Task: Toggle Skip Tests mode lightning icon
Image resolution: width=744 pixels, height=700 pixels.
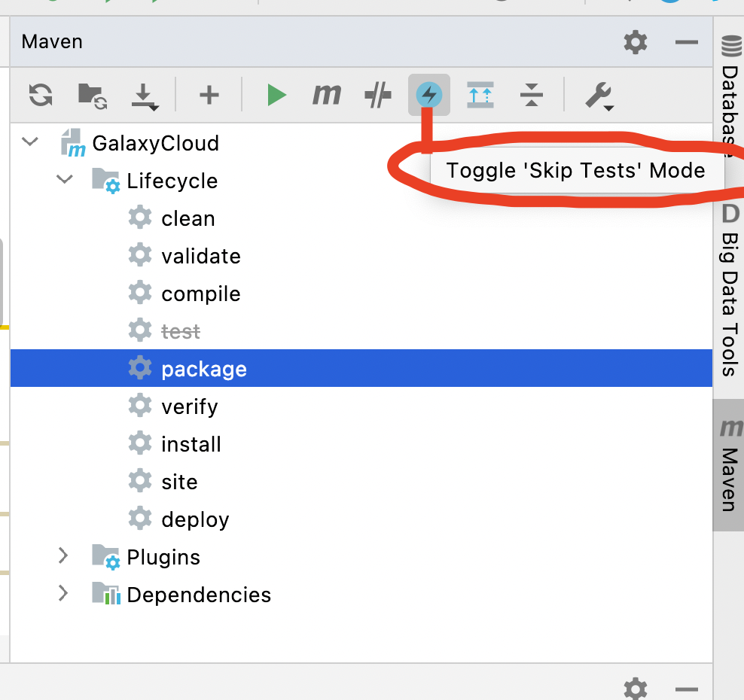Action: 429,94
